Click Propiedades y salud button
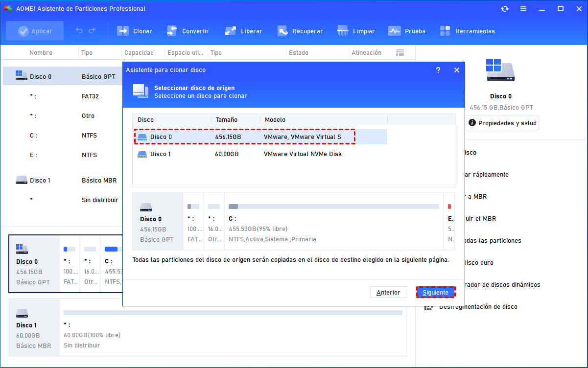Image resolution: width=588 pixels, height=368 pixels. click(x=503, y=123)
